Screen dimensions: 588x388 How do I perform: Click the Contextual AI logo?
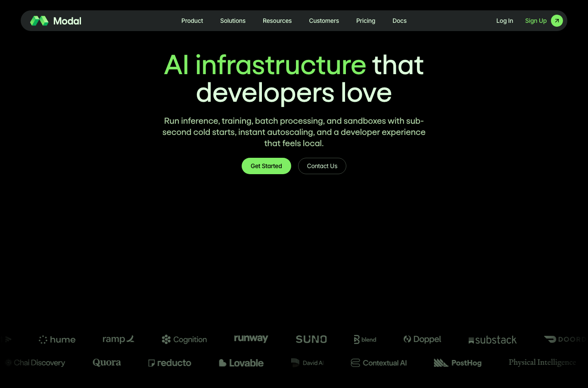click(x=379, y=363)
